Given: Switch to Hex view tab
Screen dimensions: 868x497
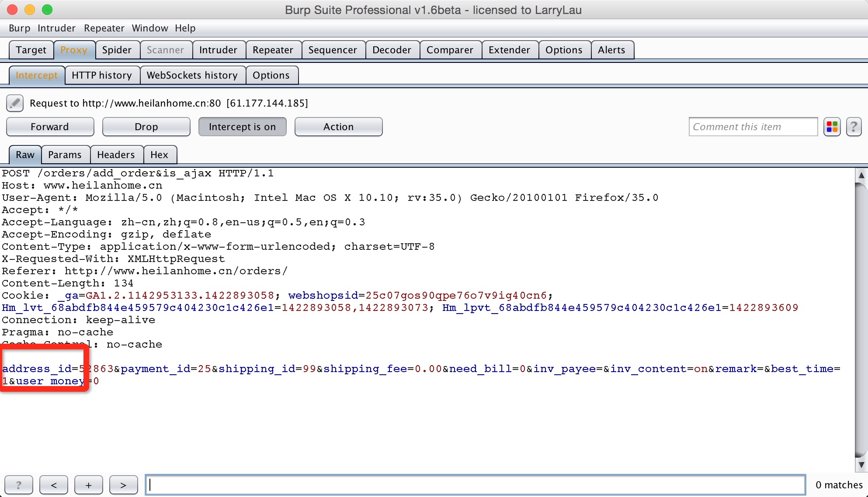Looking at the screenshot, I should coord(159,155).
